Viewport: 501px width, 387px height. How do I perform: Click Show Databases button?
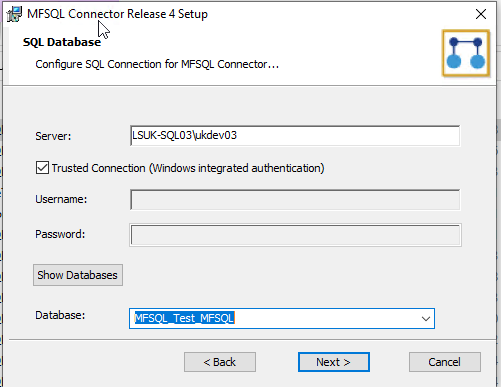click(78, 275)
